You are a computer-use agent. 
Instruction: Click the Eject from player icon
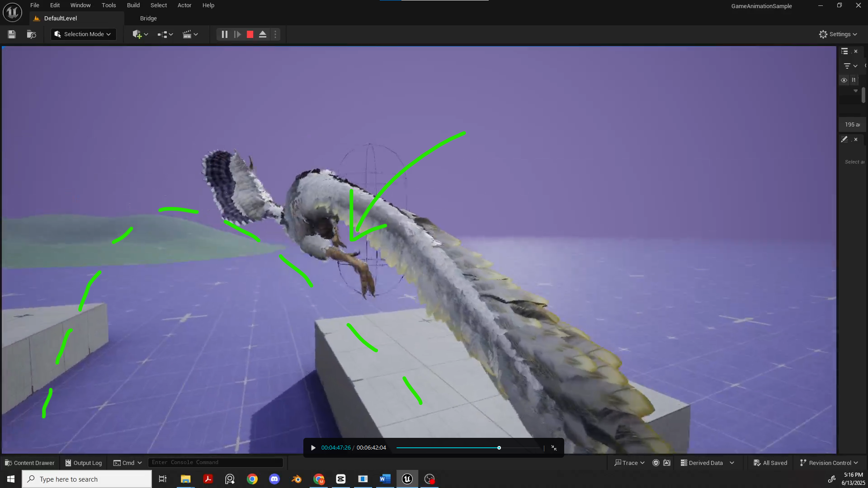(x=263, y=34)
